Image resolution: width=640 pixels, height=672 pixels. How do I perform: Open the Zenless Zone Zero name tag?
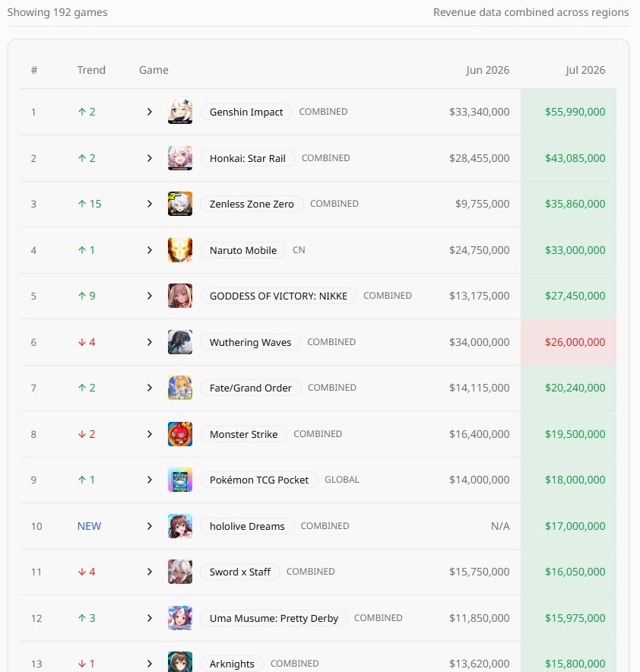click(x=252, y=204)
